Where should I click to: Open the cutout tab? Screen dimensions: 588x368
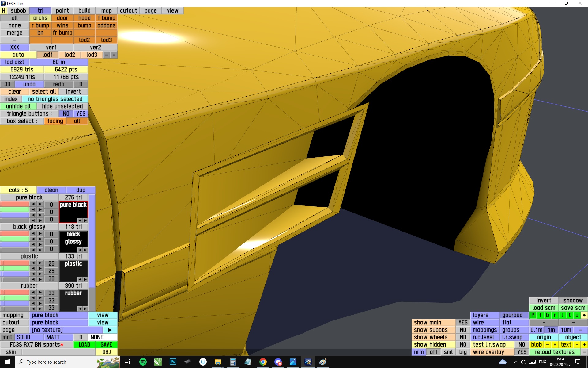(x=128, y=11)
